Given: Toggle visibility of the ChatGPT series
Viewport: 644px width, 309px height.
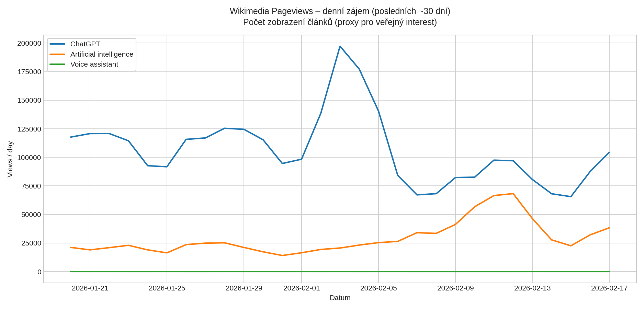Looking at the screenshot, I should (85, 44).
